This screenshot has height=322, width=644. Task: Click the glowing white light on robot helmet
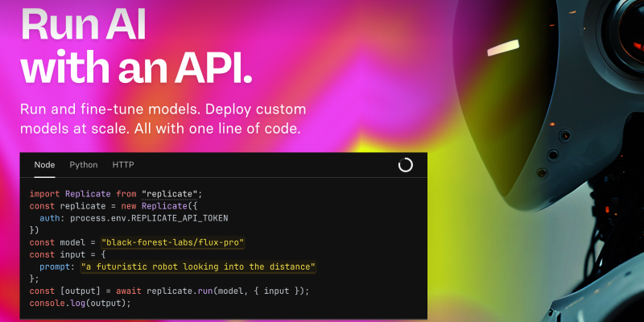503,48
